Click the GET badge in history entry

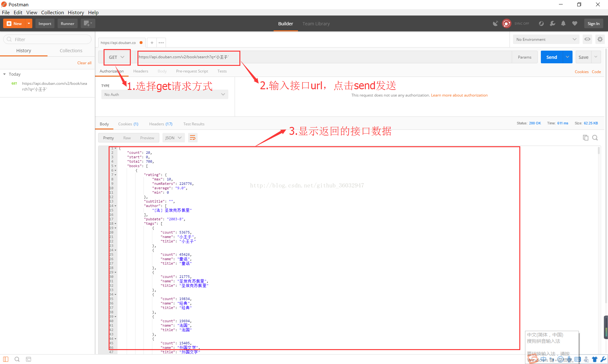coord(14,84)
